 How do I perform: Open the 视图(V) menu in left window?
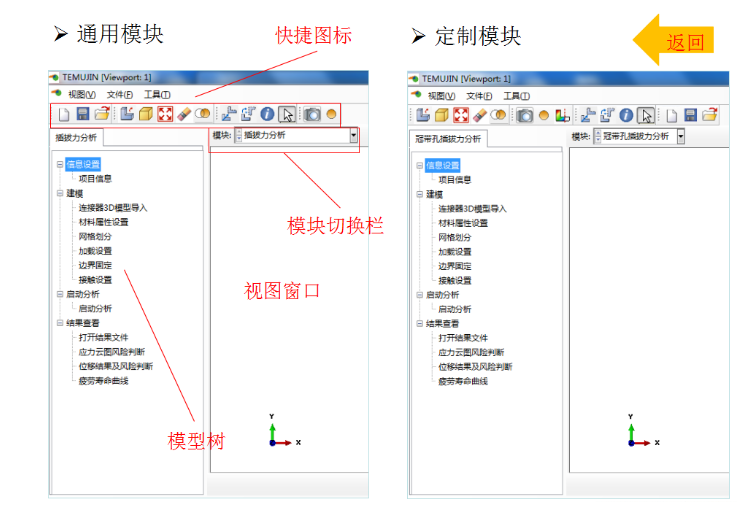[81, 94]
